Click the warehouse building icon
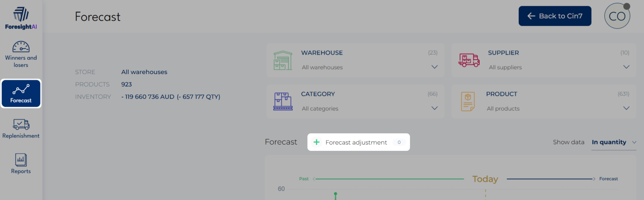Image resolution: width=644 pixels, height=200 pixels. (x=283, y=60)
